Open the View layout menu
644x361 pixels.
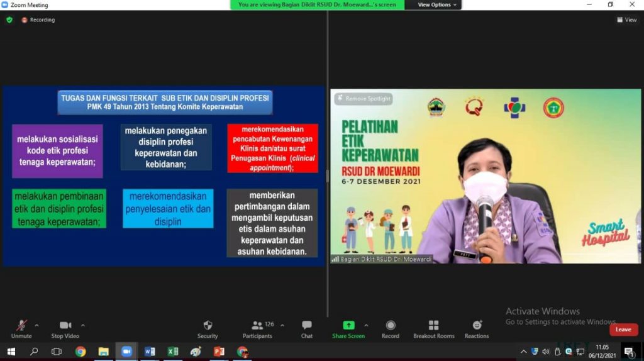(627, 19)
